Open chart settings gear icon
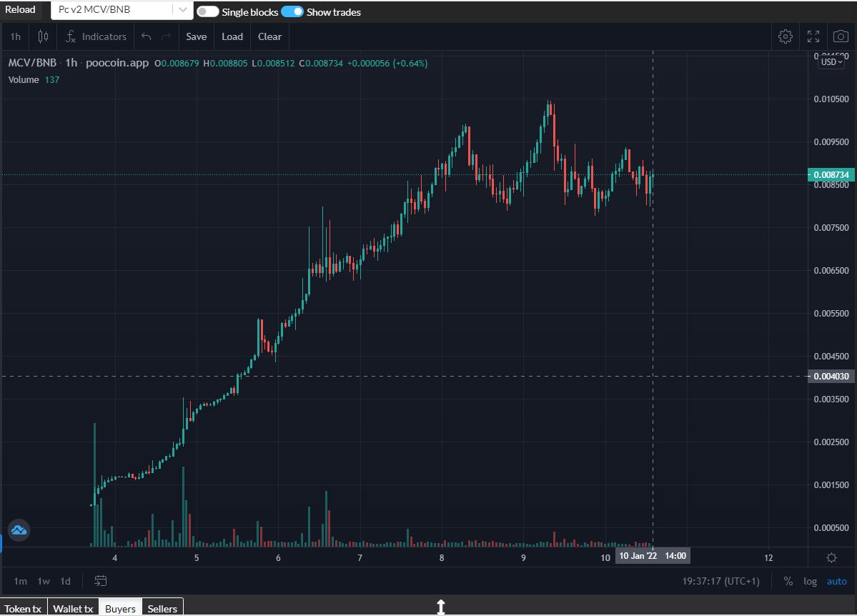 (x=786, y=36)
